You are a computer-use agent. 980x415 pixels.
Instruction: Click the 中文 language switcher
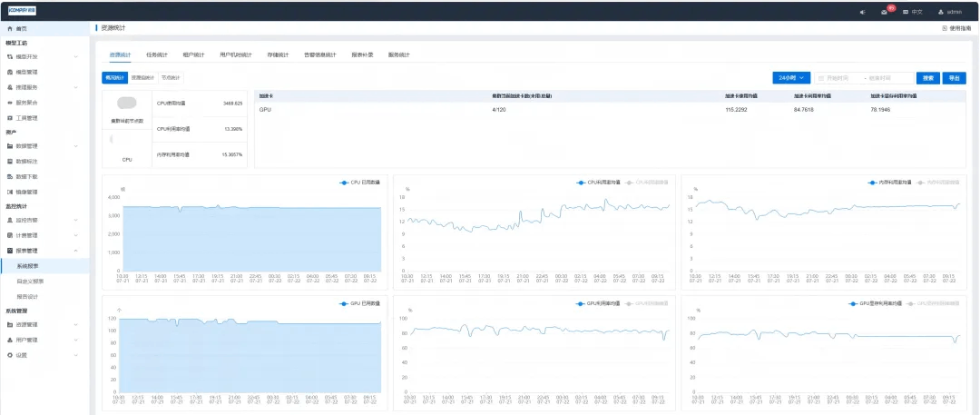tap(913, 12)
